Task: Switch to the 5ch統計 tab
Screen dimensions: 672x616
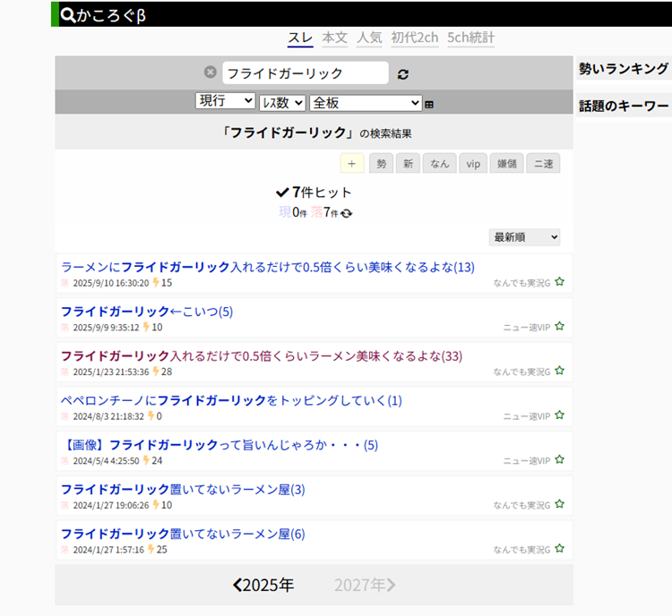Action: [469, 38]
